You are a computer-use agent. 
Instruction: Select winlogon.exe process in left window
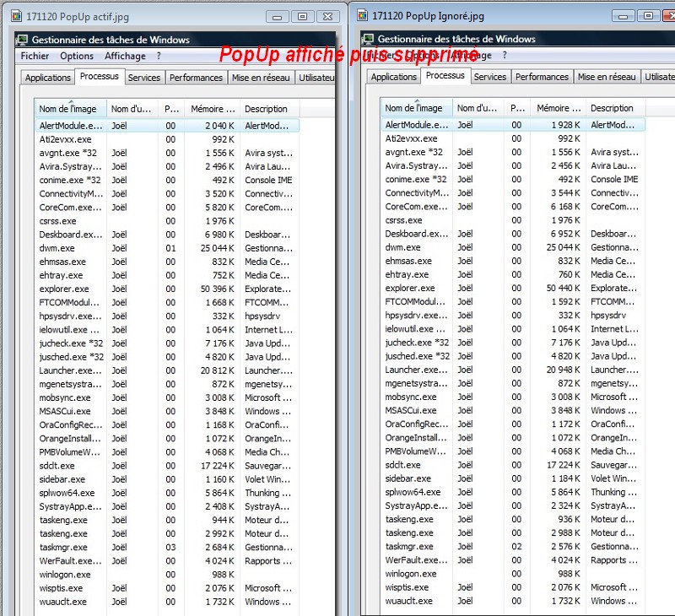coord(167,575)
